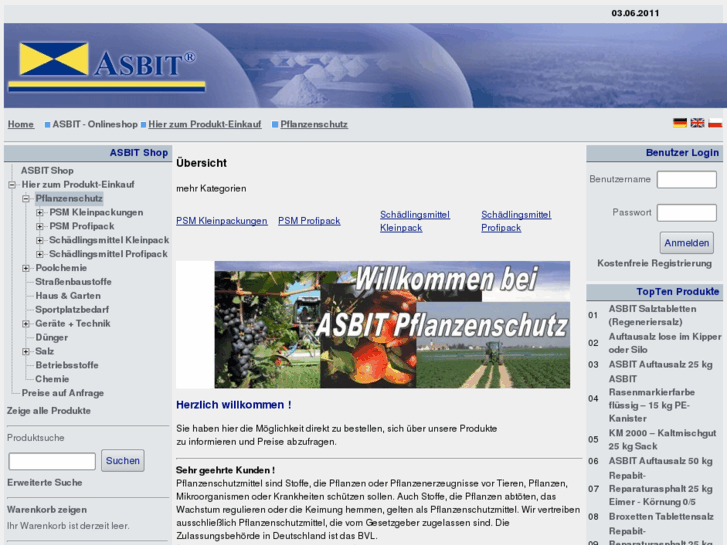The width and height of the screenshot is (727, 545).
Task: Open KM 2000 – Kaltmischgut 25 kg Sack
Action: (662, 440)
